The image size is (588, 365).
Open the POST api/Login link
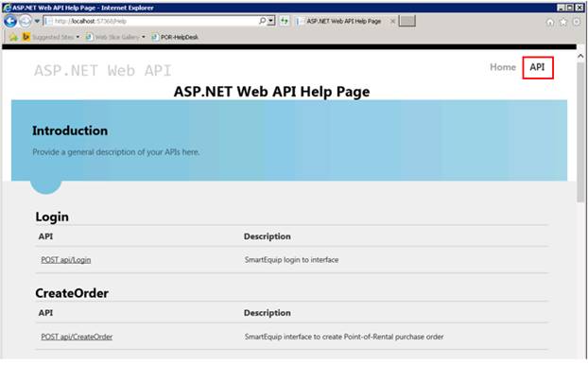point(66,260)
